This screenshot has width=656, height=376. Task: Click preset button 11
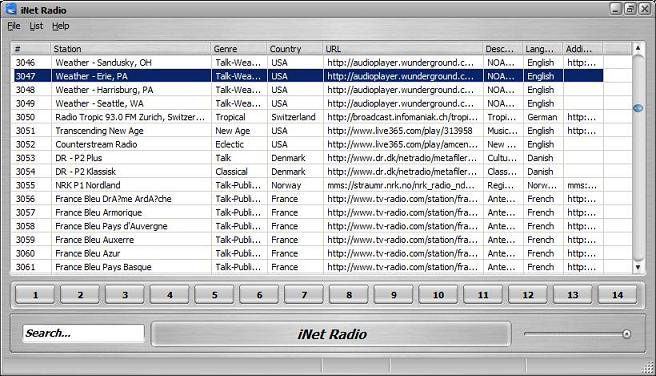483,295
